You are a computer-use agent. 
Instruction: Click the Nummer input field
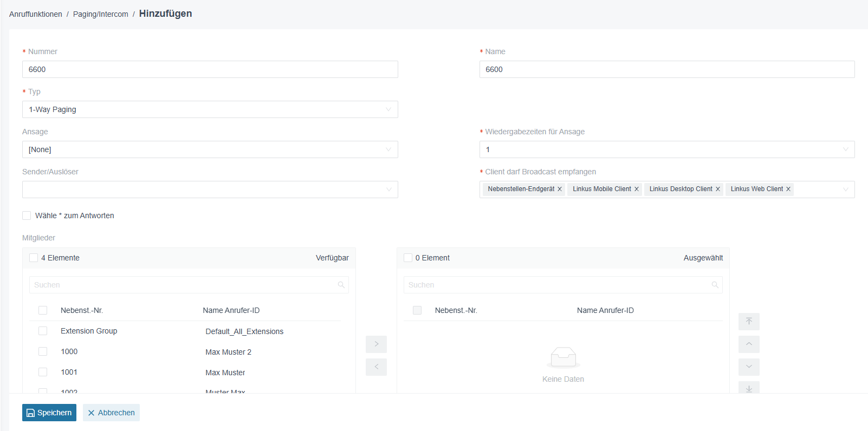coord(210,69)
